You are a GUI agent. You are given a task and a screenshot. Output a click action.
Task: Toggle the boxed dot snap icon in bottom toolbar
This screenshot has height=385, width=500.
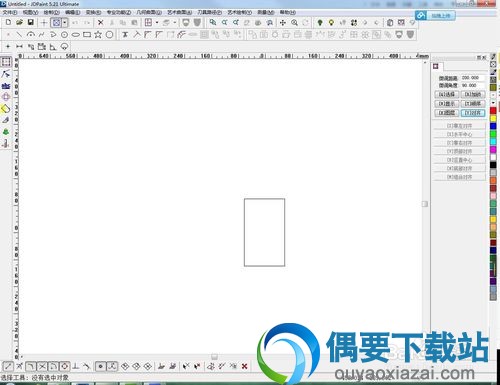(100, 366)
